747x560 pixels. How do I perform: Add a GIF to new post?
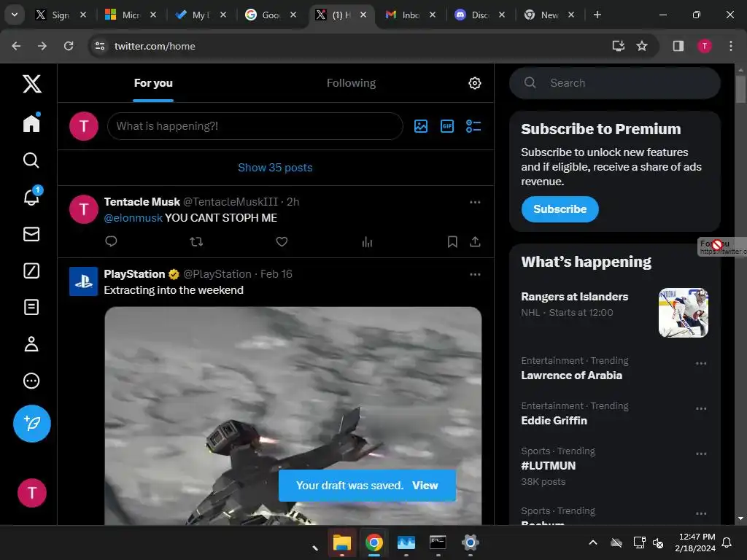coord(447,126)
